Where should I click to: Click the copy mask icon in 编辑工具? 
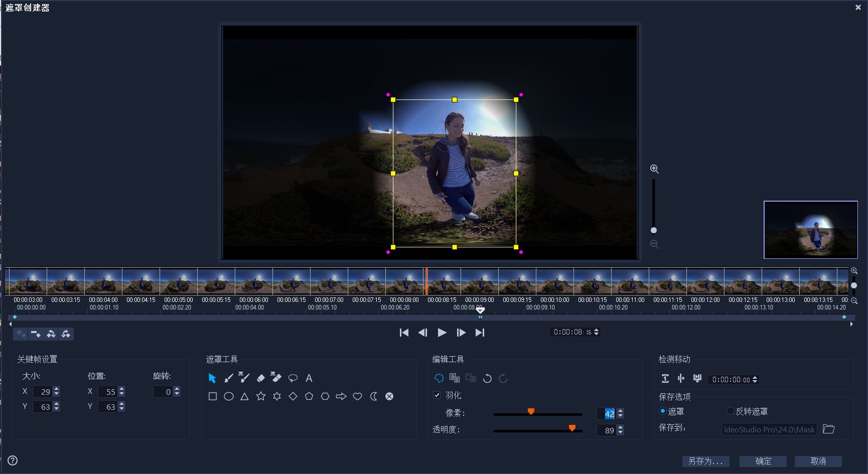pyautogui.click(x=455, y=378)
